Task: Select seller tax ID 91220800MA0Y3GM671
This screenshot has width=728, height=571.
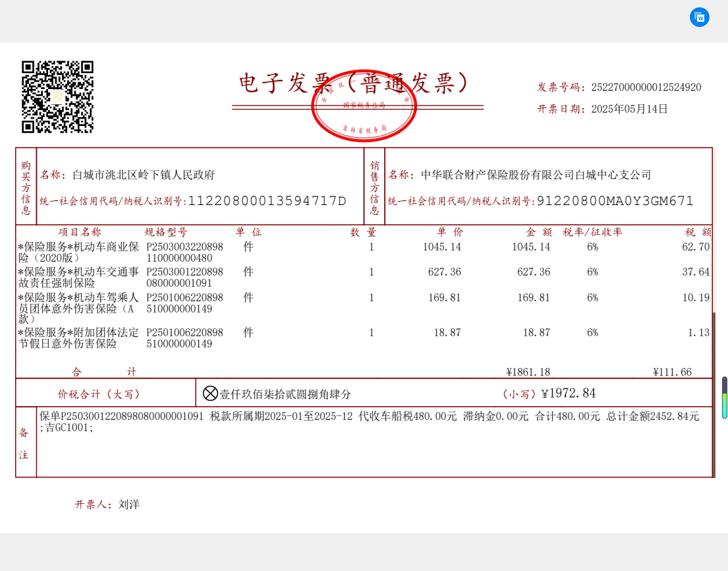Action: [615, 200]
